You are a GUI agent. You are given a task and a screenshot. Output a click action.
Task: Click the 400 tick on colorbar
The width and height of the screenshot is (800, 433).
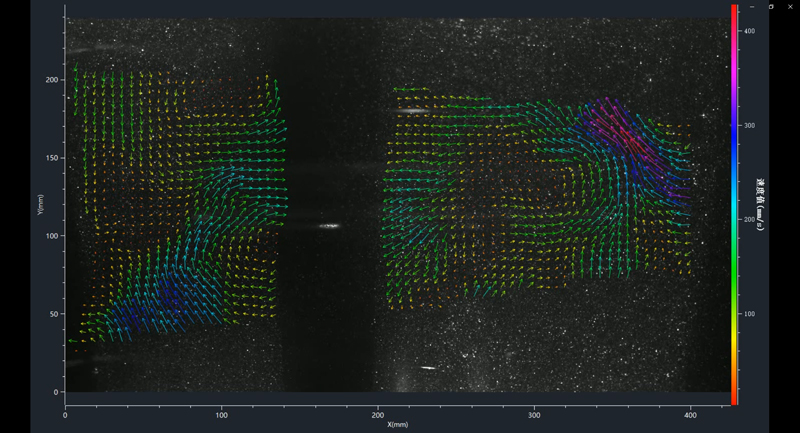(x=749, y=31)
